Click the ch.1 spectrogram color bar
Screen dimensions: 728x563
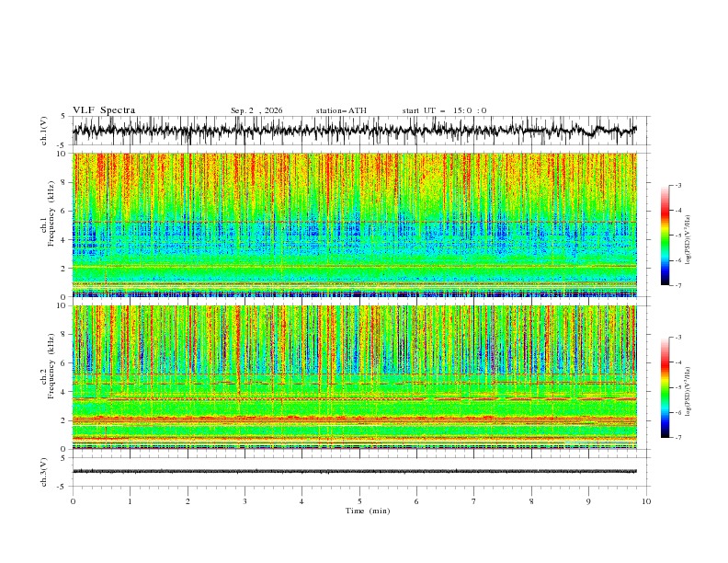coord(665,236)
